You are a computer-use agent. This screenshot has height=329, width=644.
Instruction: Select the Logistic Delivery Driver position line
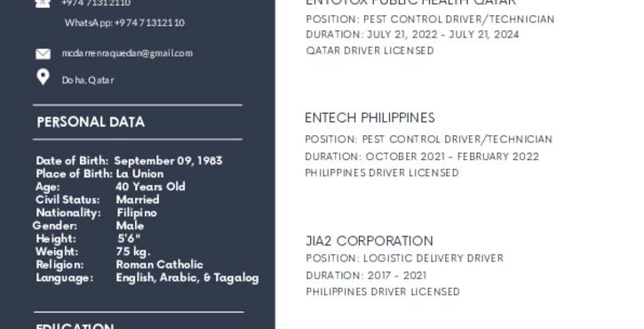tap(404, 258)
